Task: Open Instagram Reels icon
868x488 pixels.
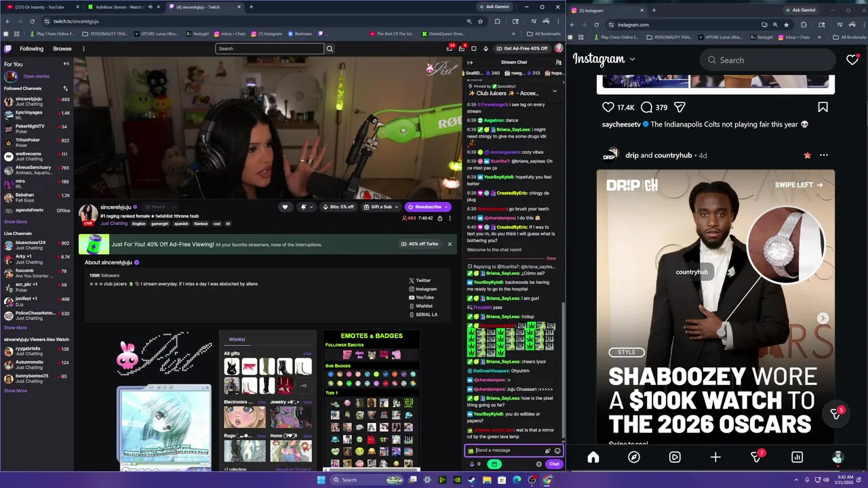Action: coord(675,457)
